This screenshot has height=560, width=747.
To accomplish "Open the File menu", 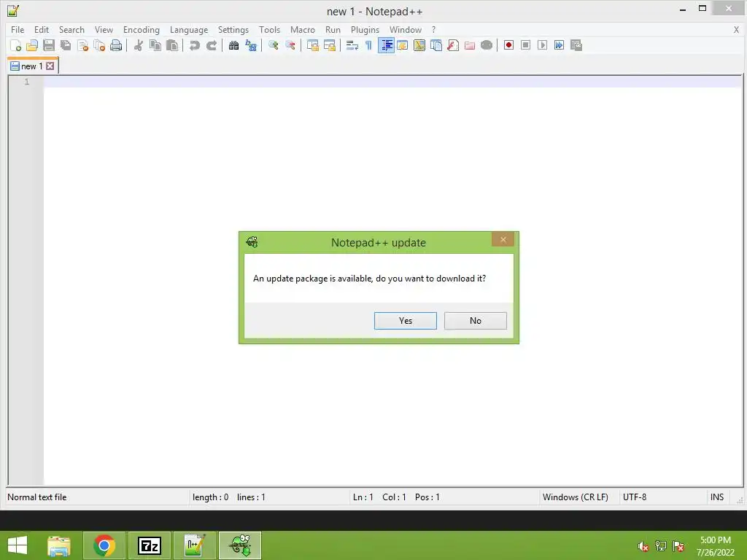I will pyautogui.click(x=18, y=29).
